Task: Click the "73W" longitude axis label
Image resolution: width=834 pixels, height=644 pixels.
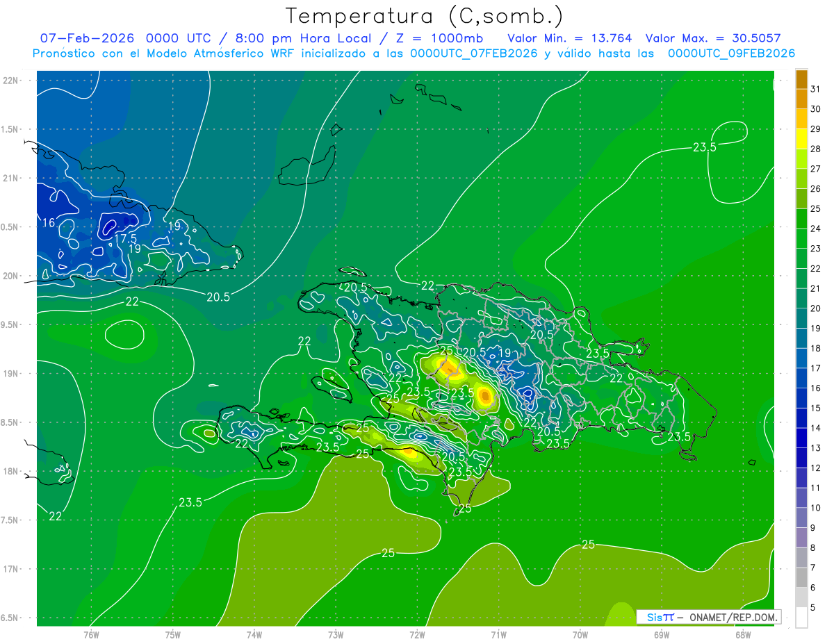Action: click(x=336, y=634)
